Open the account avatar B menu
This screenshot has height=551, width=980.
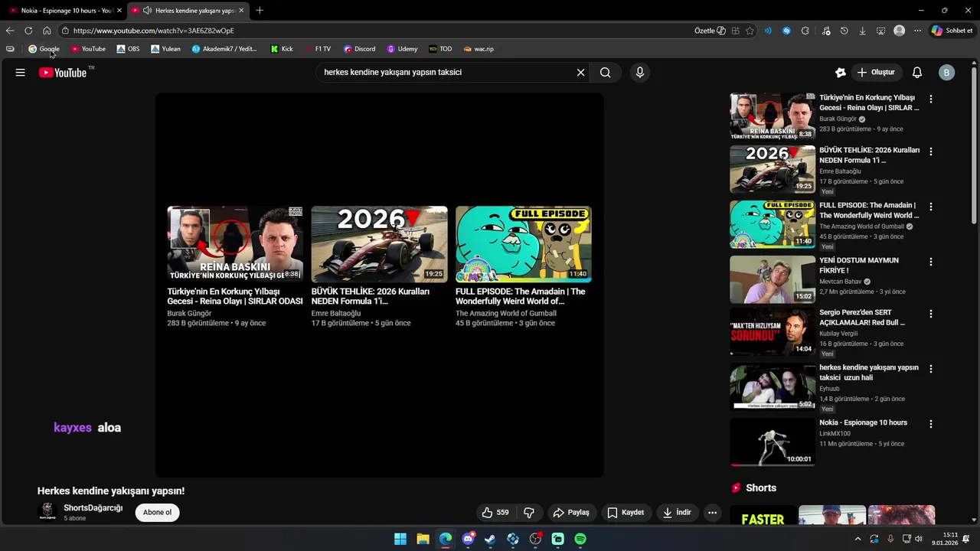(x=947, y=73)
